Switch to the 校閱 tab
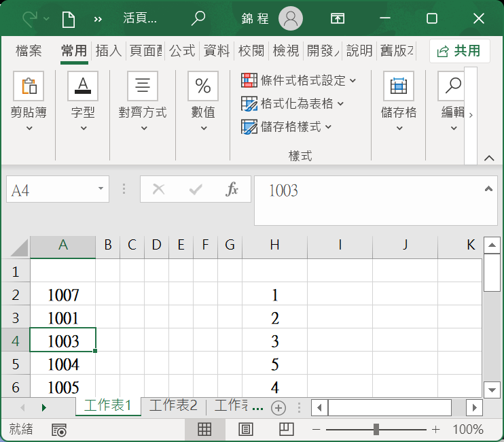Viewport: 504px width, 442px height. (251, 51)
